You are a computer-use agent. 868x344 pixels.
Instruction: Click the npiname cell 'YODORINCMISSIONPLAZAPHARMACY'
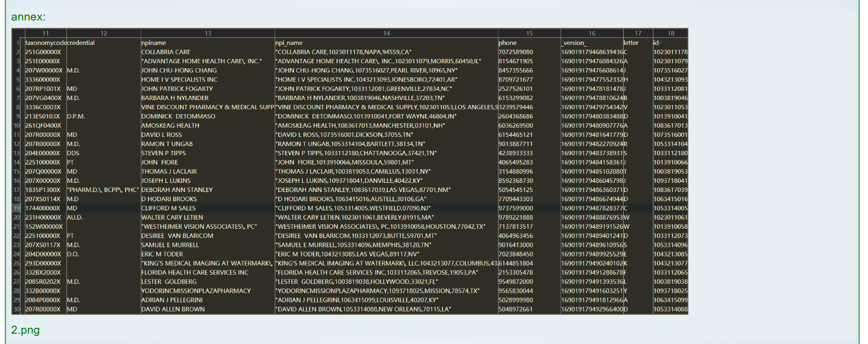[208, 291]
